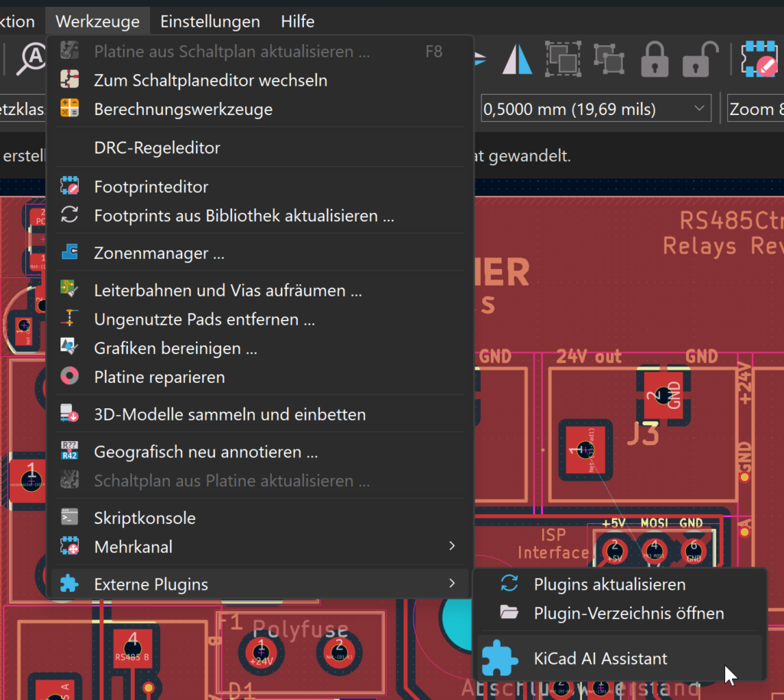Click the Mehrkanal icon

70,545
